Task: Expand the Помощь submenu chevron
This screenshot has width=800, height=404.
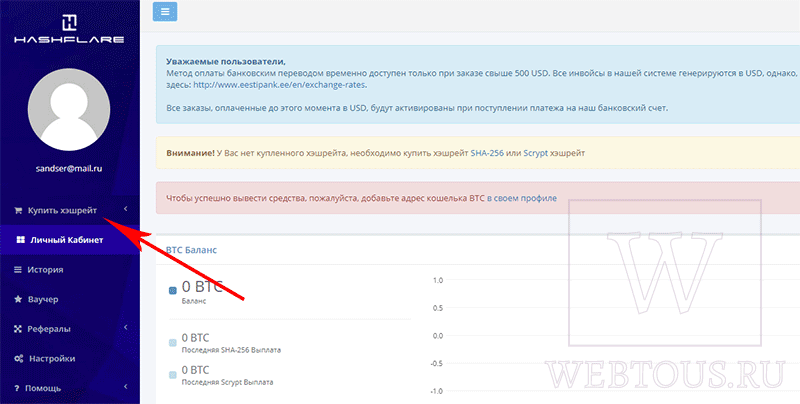Action: (x=126, y=387)
